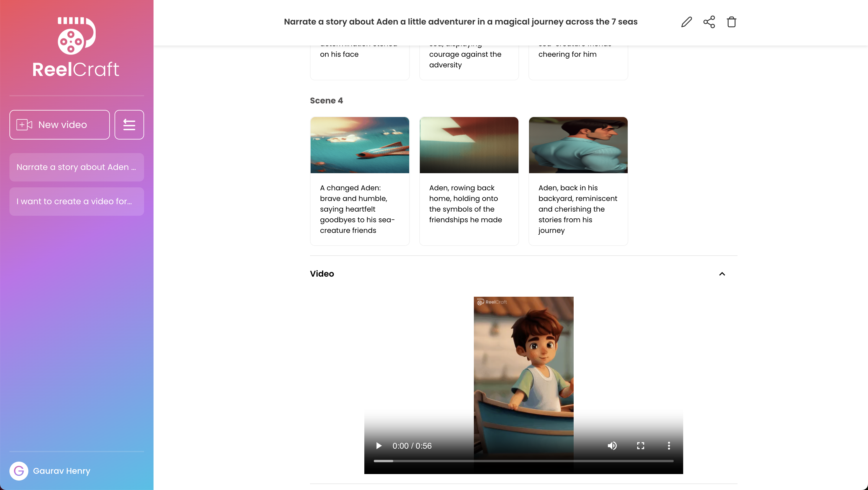The image size is (868, 490).
Task: Mute the video volume
Action: (612, 446)
